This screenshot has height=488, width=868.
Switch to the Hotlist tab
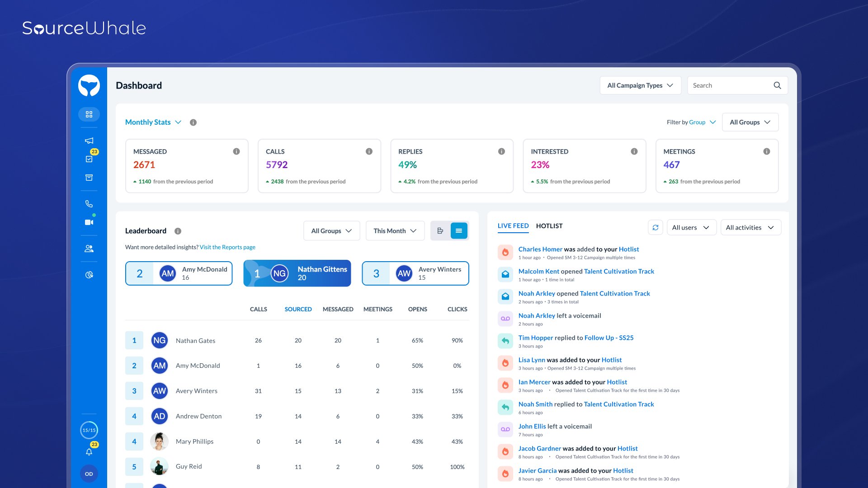[x=549, y=226]
